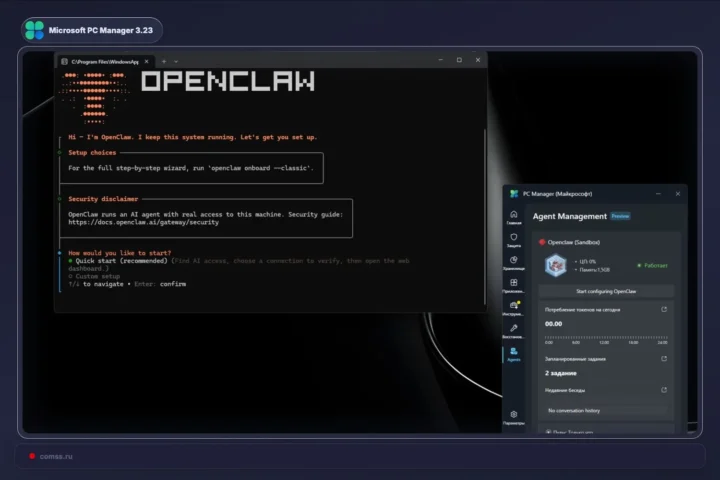Open Параметры settings gear in PC Manager
720x480 pixels.
point(514,417)
